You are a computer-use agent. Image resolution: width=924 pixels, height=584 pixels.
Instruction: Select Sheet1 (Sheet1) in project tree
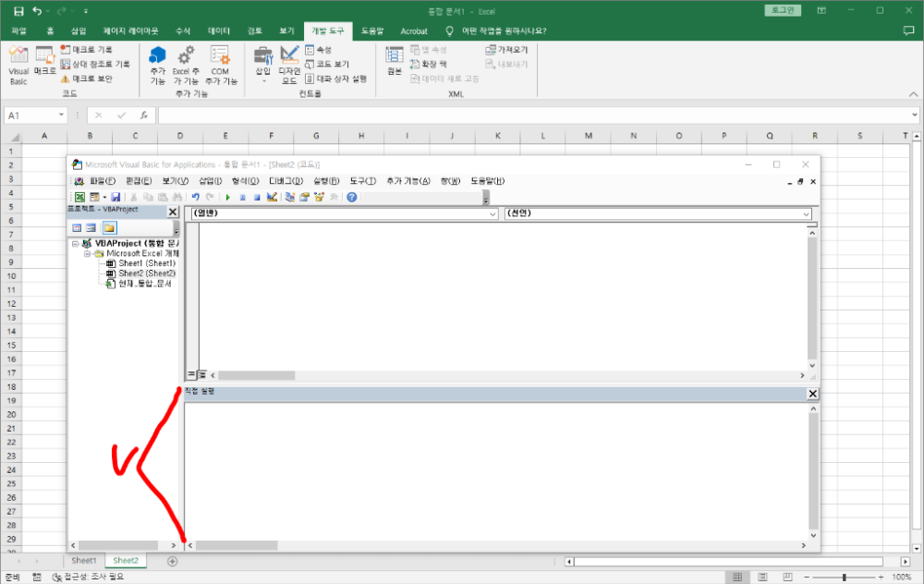point(147,263)
